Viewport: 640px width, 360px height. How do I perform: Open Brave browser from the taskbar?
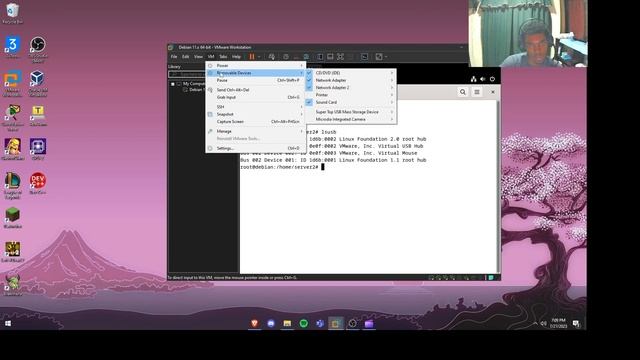(254, 323)
